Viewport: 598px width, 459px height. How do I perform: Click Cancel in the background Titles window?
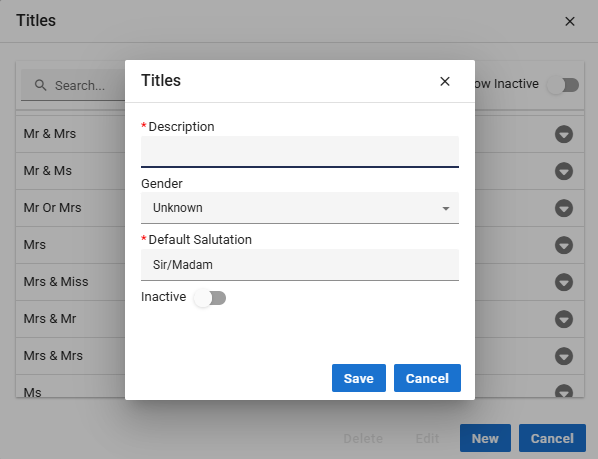tap(552, 438)
